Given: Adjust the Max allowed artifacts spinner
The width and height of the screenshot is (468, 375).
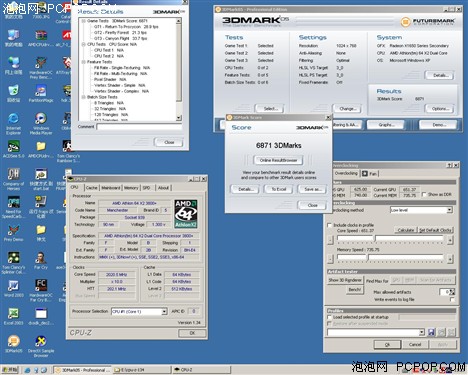Looking at the screenshot, I should (x=452, y=292).
